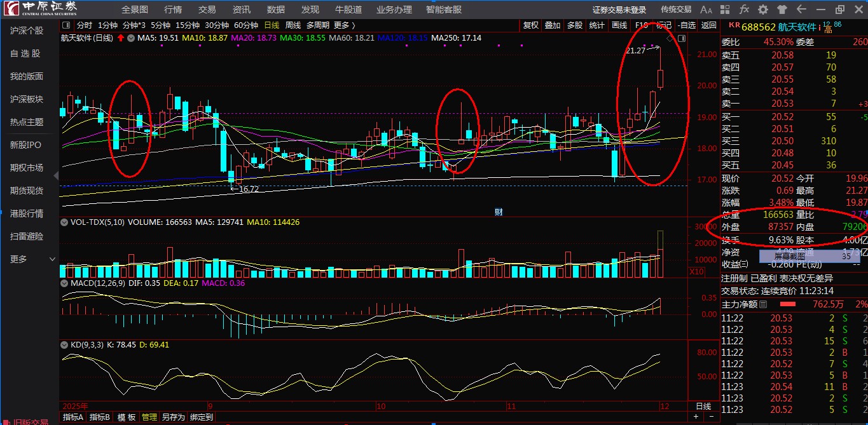Select the 1分钟 period
868x425 pixels.
[x=107, y=25]
